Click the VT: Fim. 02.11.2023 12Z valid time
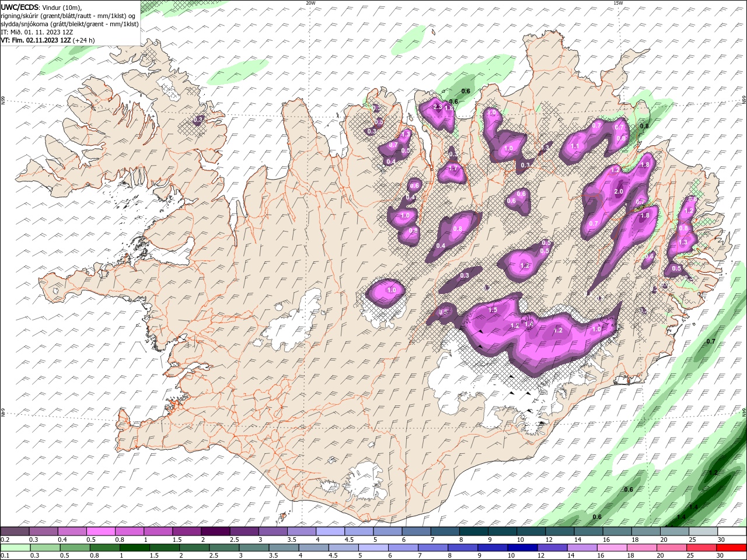747x560 pixels. tap(36, 40)
